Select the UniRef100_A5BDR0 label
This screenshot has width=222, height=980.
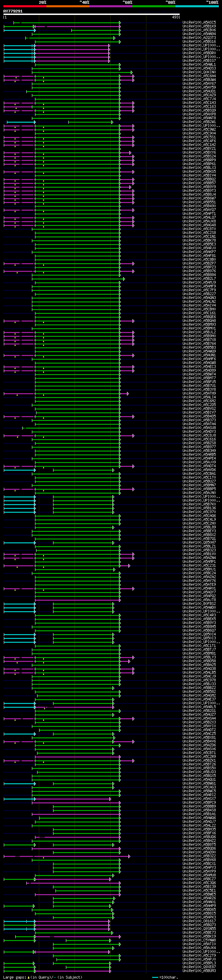click(x=199, y=53)
